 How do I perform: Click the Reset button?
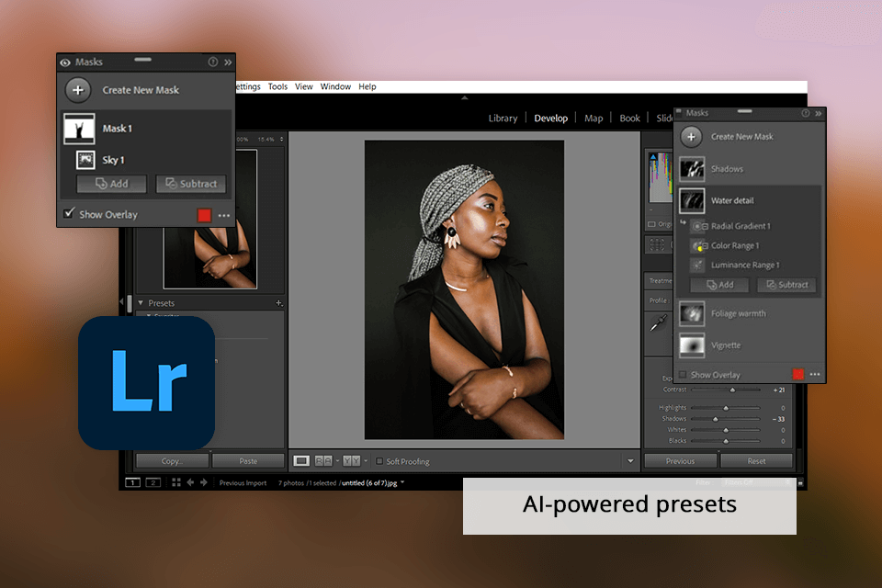756,461
